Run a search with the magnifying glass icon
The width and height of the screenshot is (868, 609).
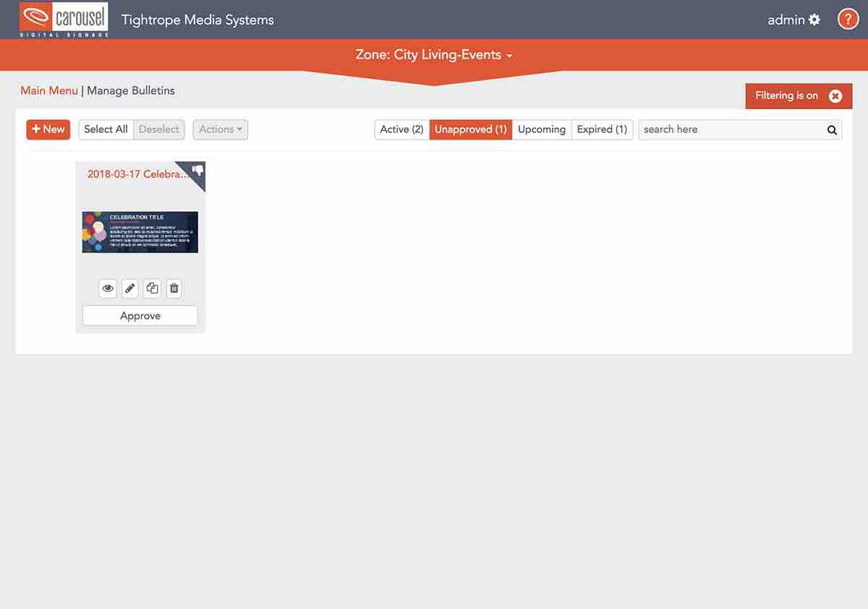point(831,129)
